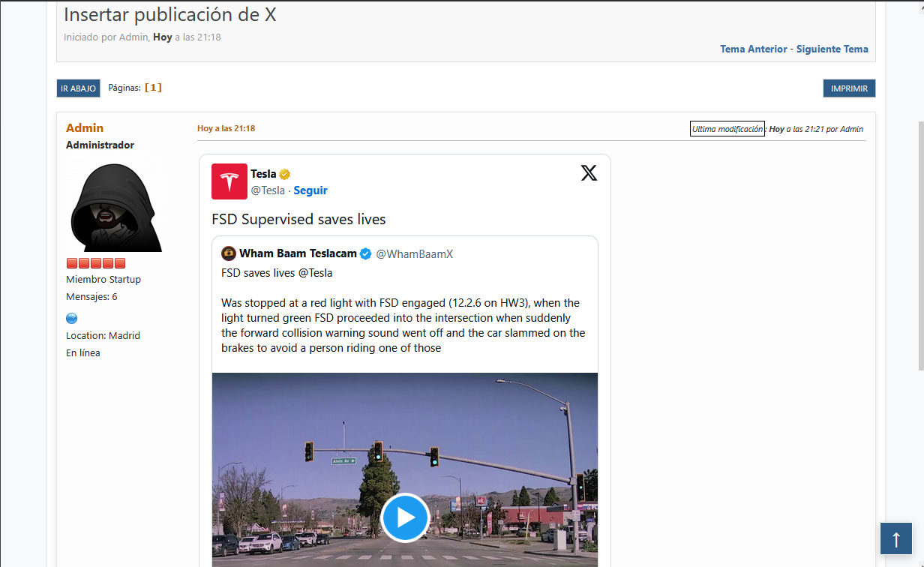The image size is (924, 567).
Task: Click the X logo in the embedded post
Action: coord(589,173)
